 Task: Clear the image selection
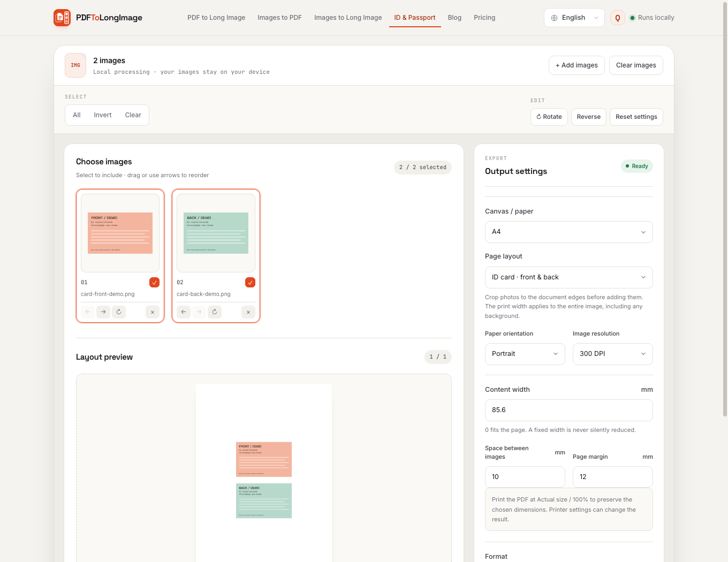click(133, 115)
